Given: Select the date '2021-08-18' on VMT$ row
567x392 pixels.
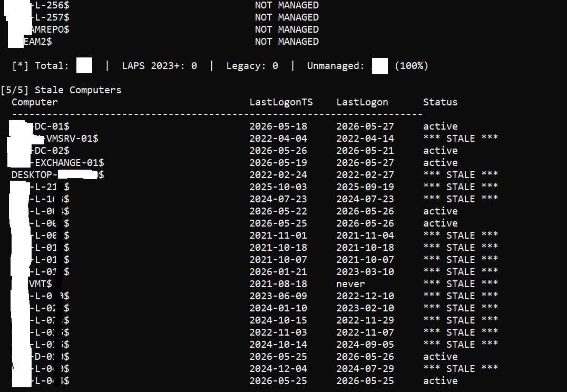Looking at the screenshot, I should 278,284.
